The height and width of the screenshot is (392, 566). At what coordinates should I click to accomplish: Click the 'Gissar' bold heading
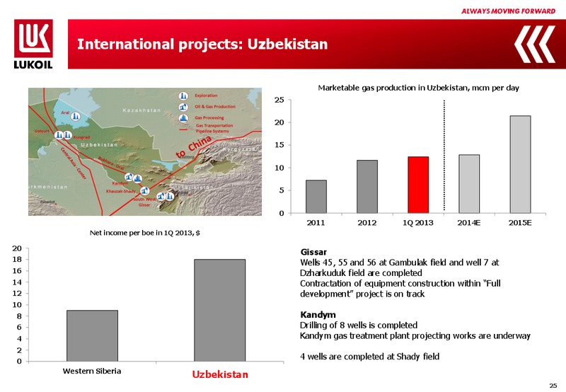pos(313,252)
